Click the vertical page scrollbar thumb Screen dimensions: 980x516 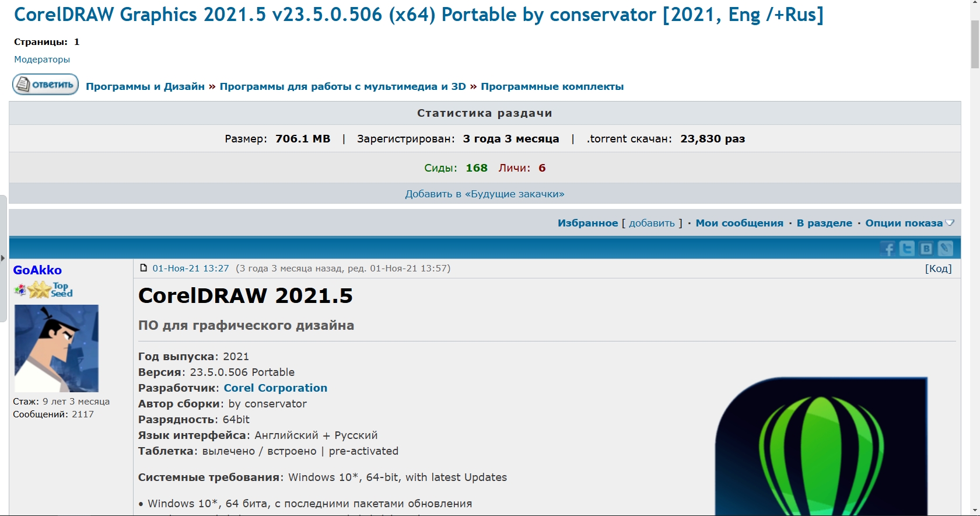pos(975,44)
